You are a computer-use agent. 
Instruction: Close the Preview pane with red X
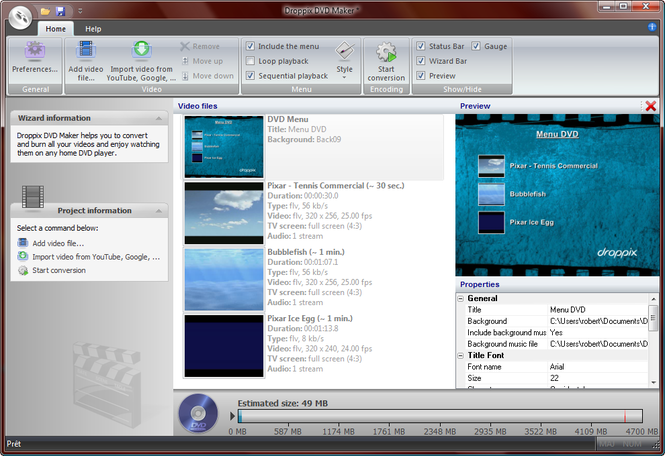(651, 106)
